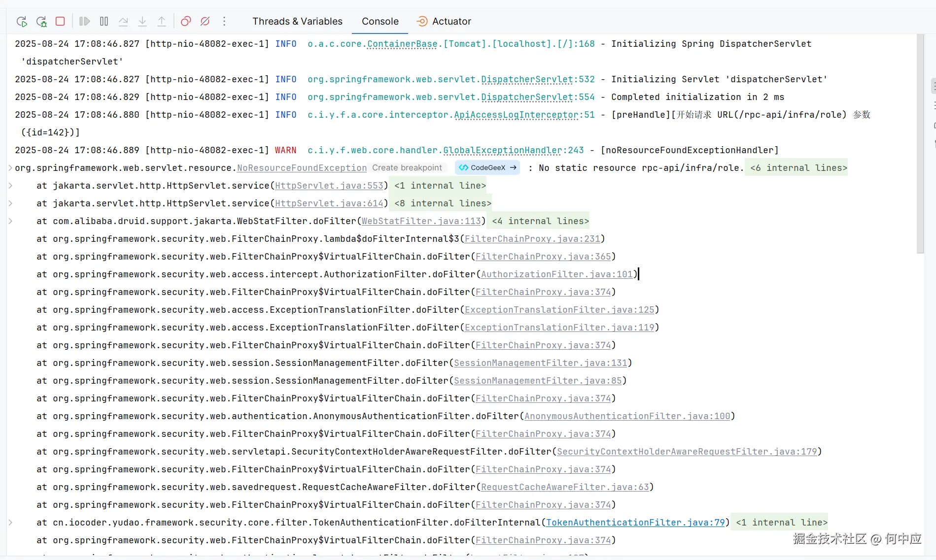936x560 pixels.
Task: Toggle Mute Breakpoints
Action: [x=205, y=21]
